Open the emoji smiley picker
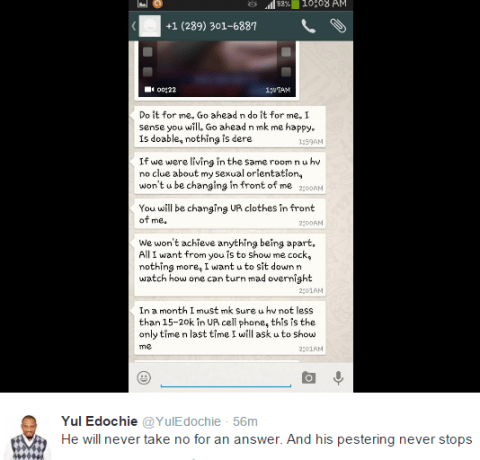The image size is (480, 460). click(144, 377)
